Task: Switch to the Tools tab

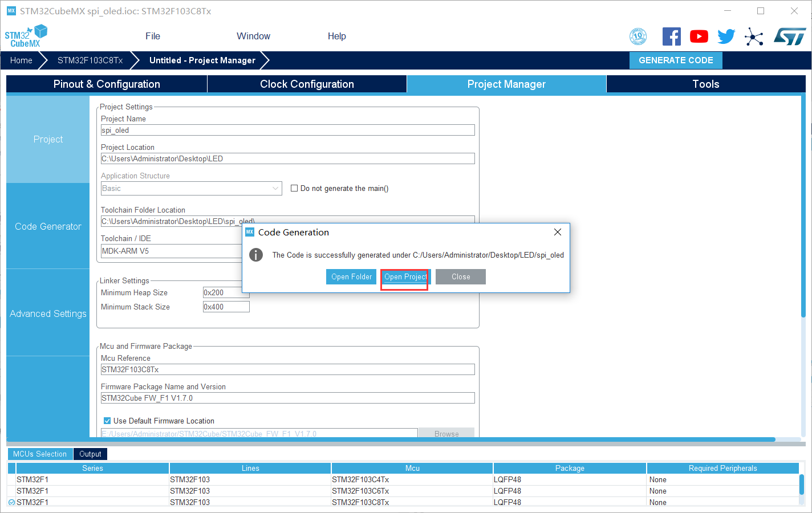Action: (706, 84)
